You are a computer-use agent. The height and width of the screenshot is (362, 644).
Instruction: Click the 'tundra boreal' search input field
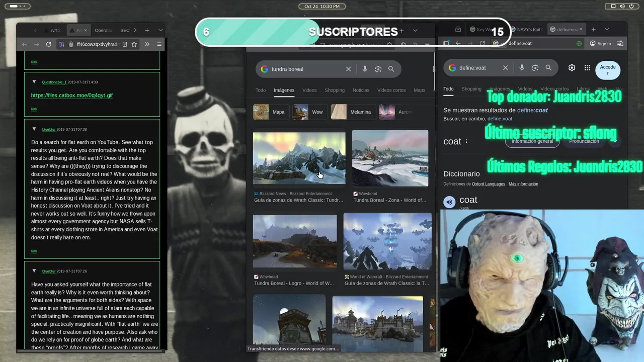(x=306, y=69)
